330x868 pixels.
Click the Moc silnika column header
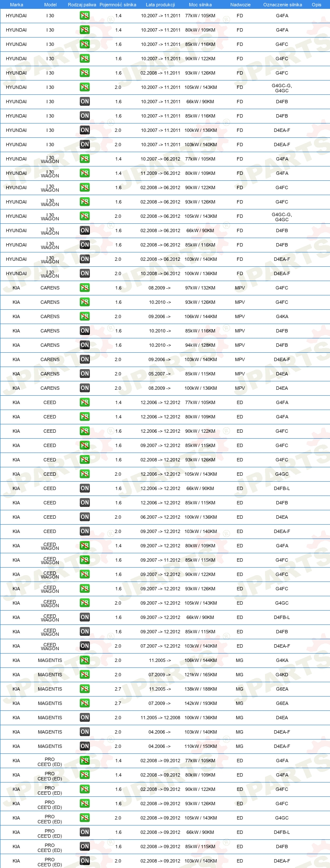click(x=200, y=5)
